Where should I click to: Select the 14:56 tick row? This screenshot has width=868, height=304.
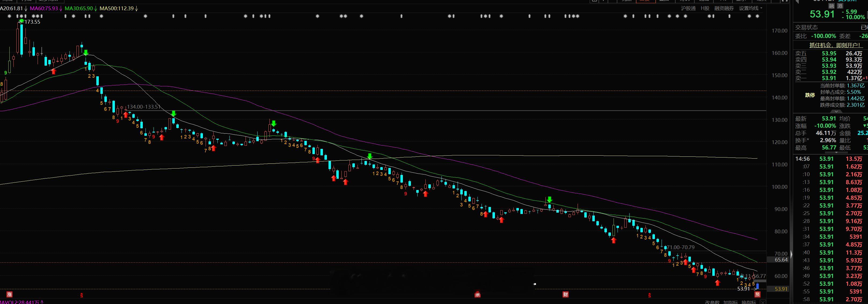[x=831, y=159]
